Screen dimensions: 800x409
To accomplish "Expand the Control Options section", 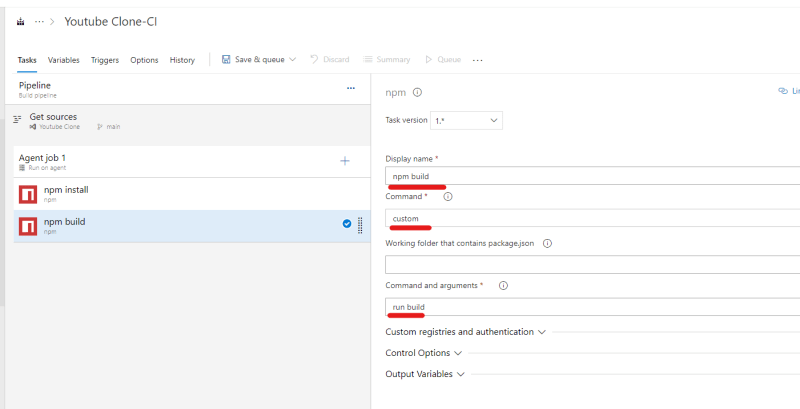I will tap(424, 353).
